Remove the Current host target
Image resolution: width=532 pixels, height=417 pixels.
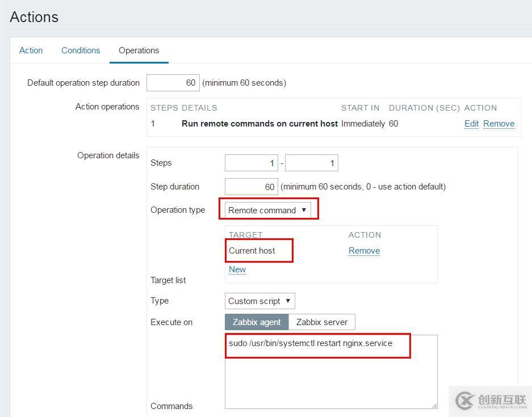click(x=365, y=251)
